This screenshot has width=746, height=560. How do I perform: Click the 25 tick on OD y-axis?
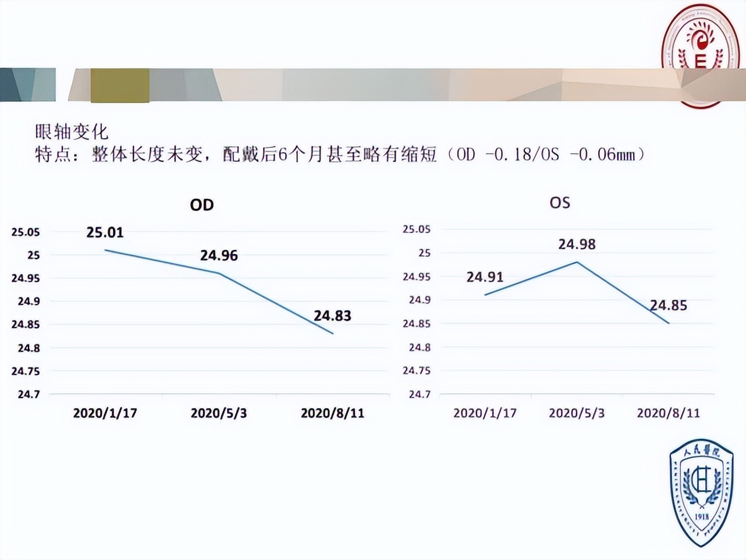[x=34, y=255]
